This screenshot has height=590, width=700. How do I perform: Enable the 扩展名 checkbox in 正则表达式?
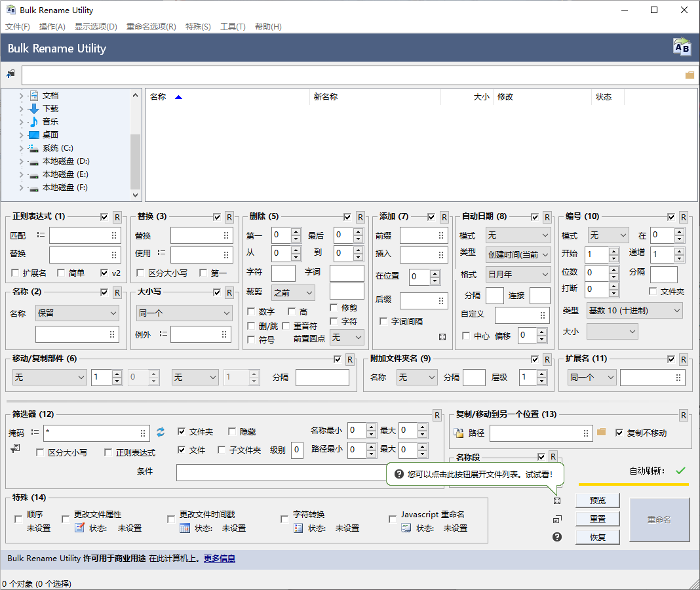point(16,273)
